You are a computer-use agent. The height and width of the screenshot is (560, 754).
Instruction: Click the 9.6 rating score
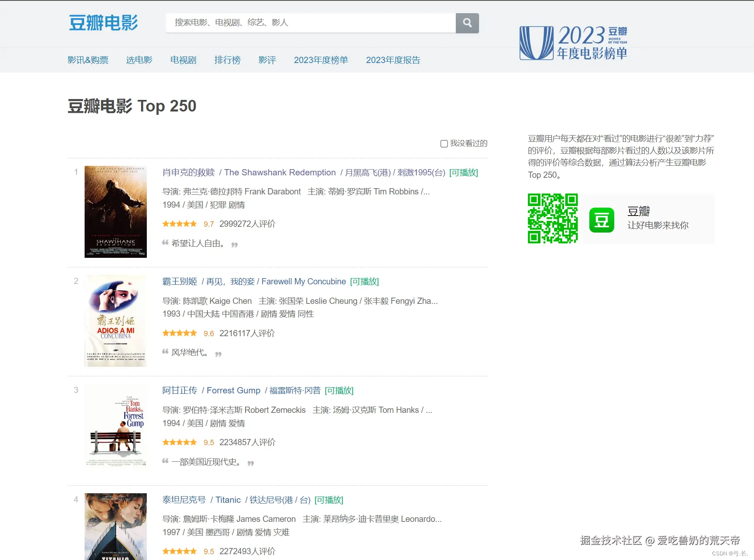point(209,334)
